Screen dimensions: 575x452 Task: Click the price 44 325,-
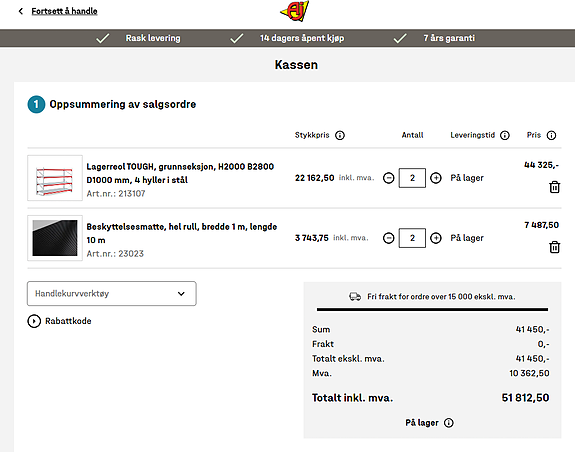pyautogui.click(x=541, y=165)
